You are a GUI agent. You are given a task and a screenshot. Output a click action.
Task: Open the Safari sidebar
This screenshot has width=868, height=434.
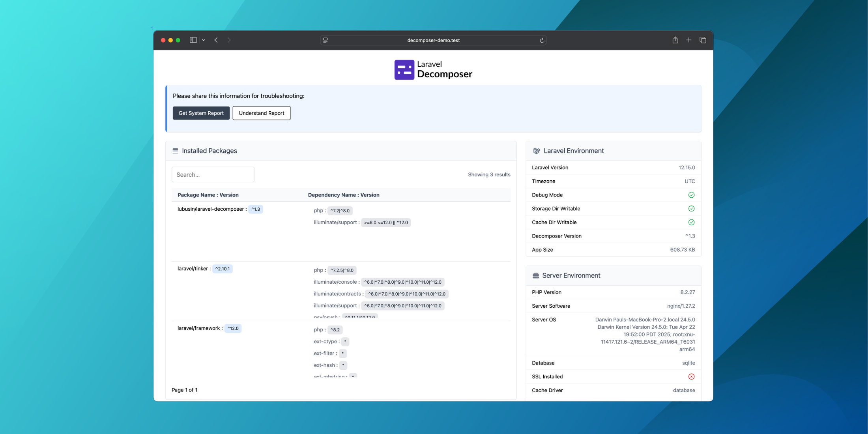pyautogui.click(x=193, y=40)
